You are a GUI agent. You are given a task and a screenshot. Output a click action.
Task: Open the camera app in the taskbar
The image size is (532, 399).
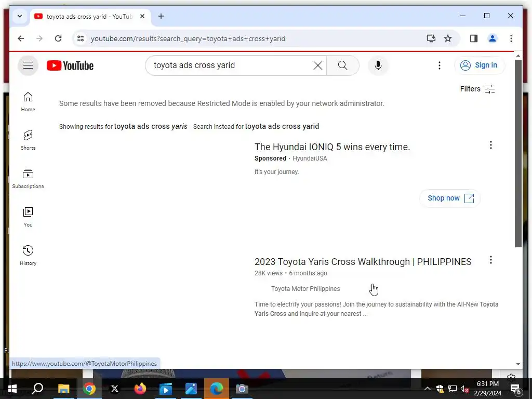tap(242, 389)
